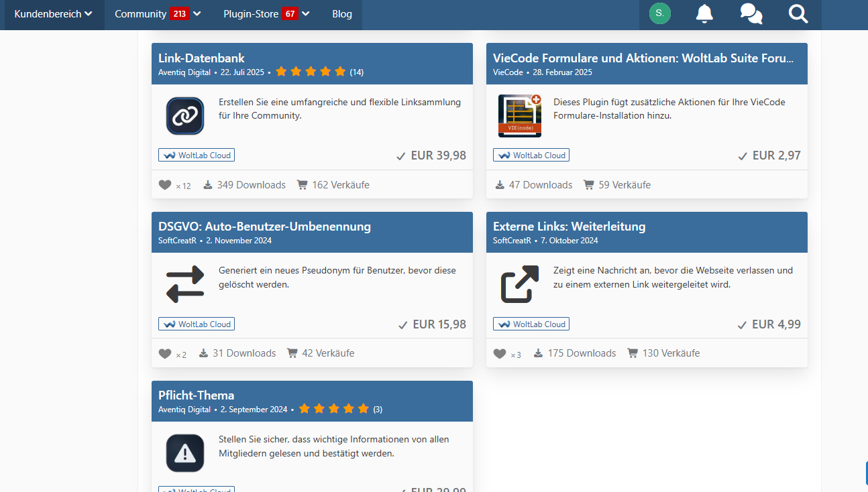868x492 pixels.
Task: Expand the Kundenbereich dropdown
Action: coord(53,14)
